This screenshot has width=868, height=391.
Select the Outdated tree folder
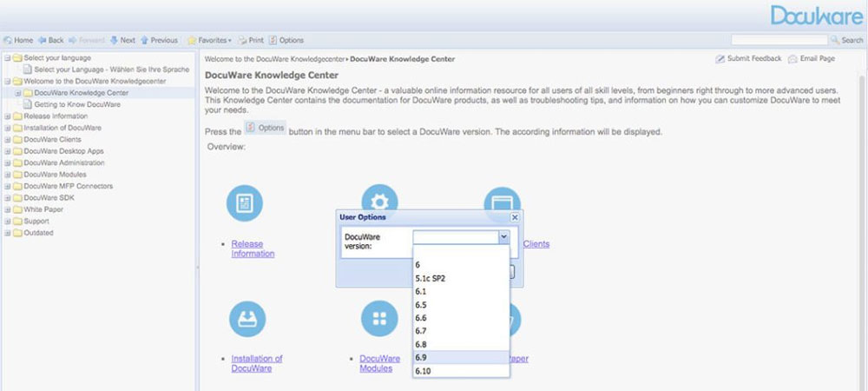[x=39, y=233]
